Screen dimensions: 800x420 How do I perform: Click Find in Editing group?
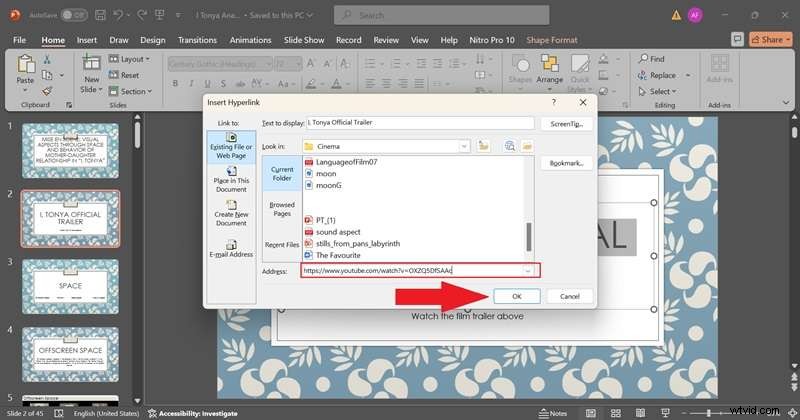coord(652,59)
